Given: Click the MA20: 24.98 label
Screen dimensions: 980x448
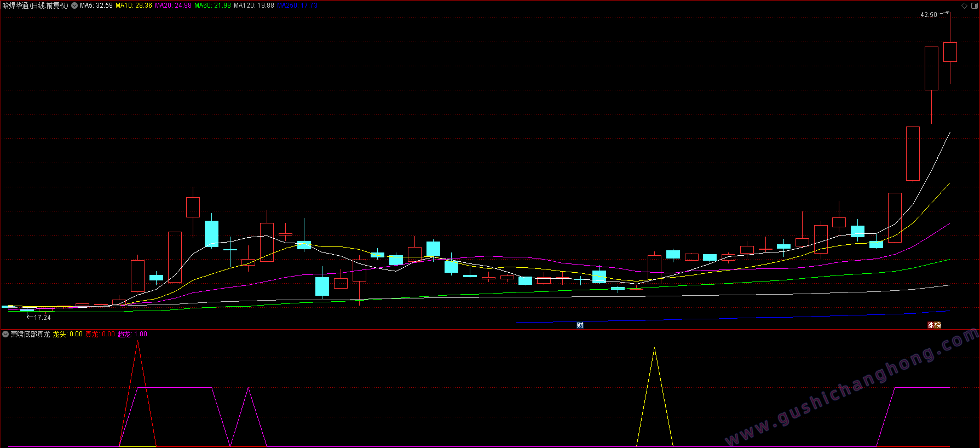Looking at the screenshot, I should pos(174,5).
